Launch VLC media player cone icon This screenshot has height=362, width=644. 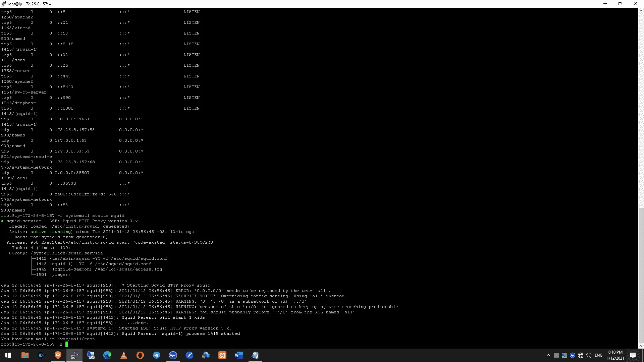pyautogui.click(x=124, y=355)
